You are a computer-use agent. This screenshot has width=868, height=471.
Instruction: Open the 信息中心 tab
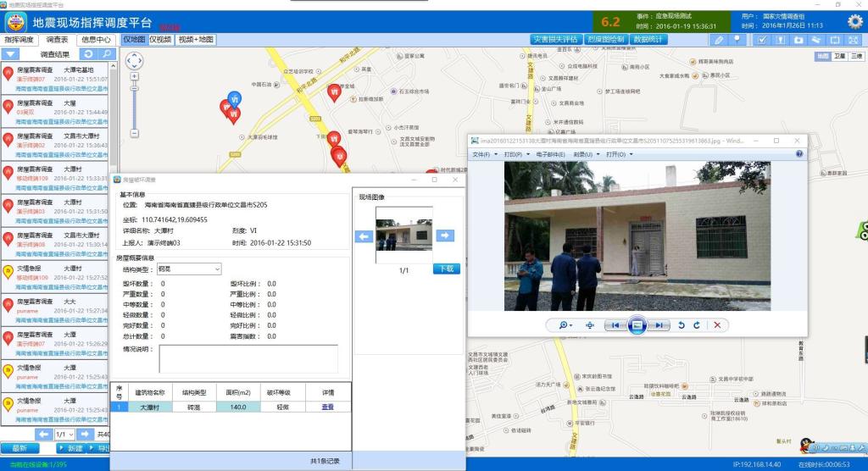click(x=96, y=40)
